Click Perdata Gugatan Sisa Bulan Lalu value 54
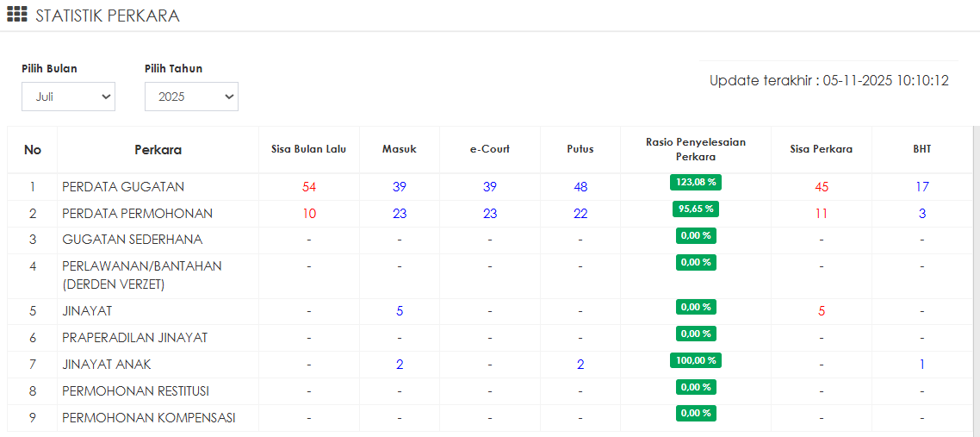Screen dimensions: 980x437 coord(309,187)
